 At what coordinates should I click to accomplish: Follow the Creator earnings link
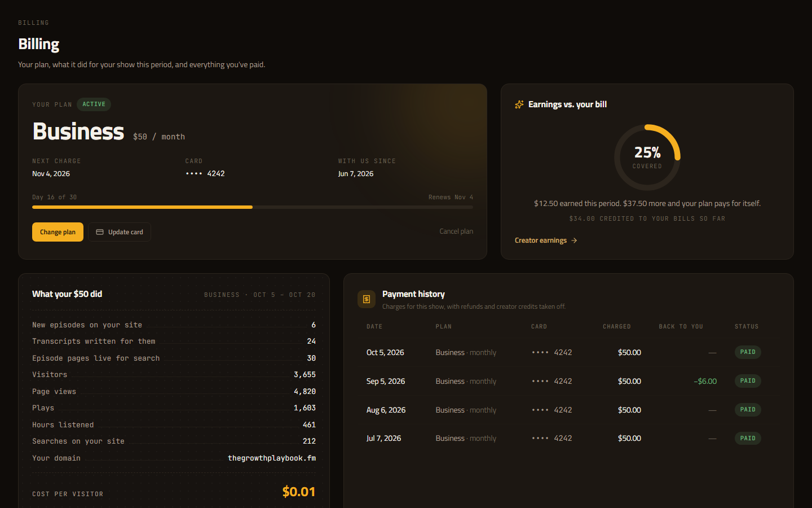click(546, 240)
